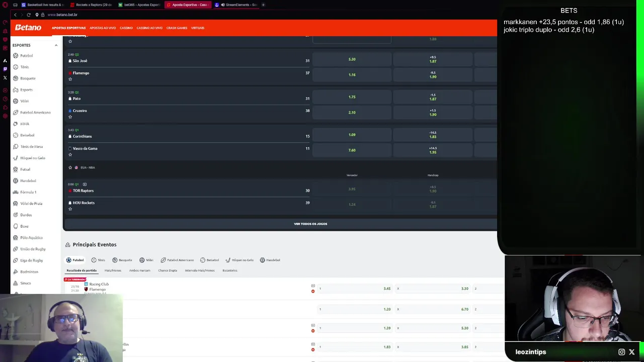
Task: Open Sinuca in the Esportes sidebar
Action: click(x=25, y=283)
